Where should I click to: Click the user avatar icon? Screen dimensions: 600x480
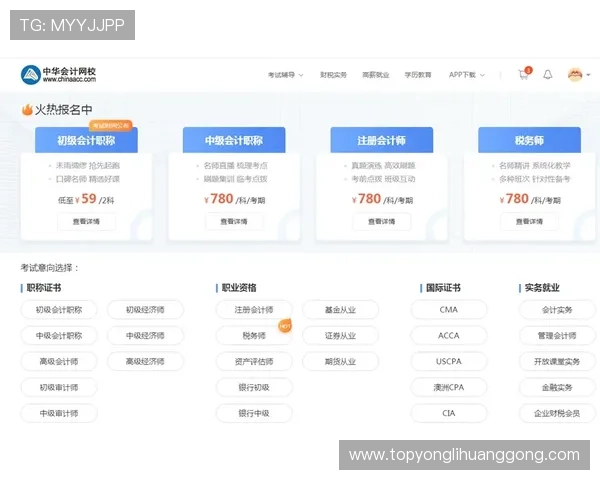coord(575,75)
